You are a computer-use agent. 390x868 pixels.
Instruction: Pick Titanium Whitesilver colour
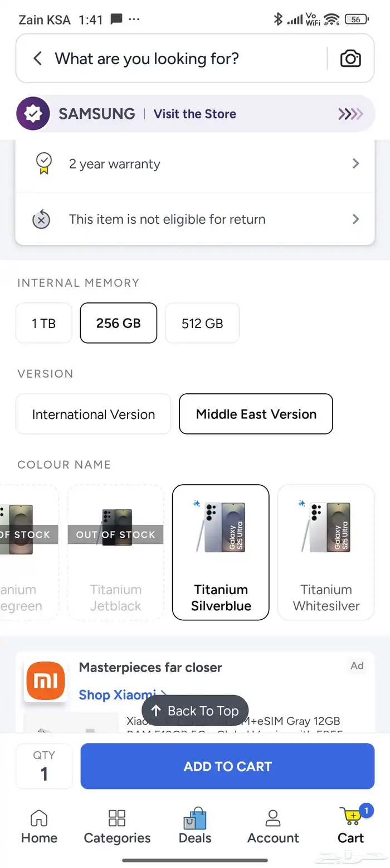tap(326, 552)
